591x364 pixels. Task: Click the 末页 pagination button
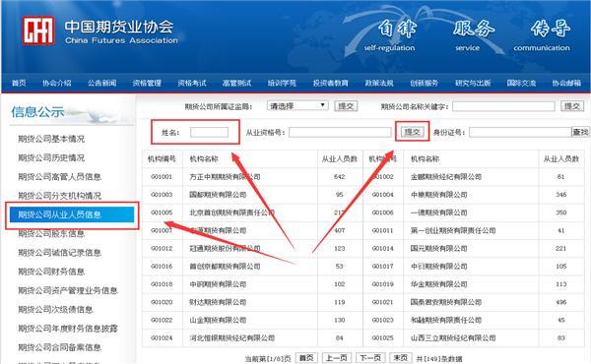[400, 357]
